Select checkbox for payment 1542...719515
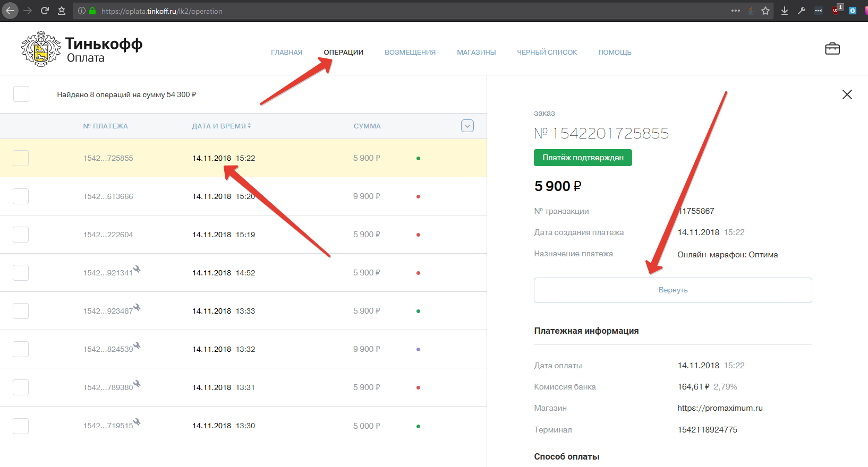868x467 pixels. click(x=21, y=426)
